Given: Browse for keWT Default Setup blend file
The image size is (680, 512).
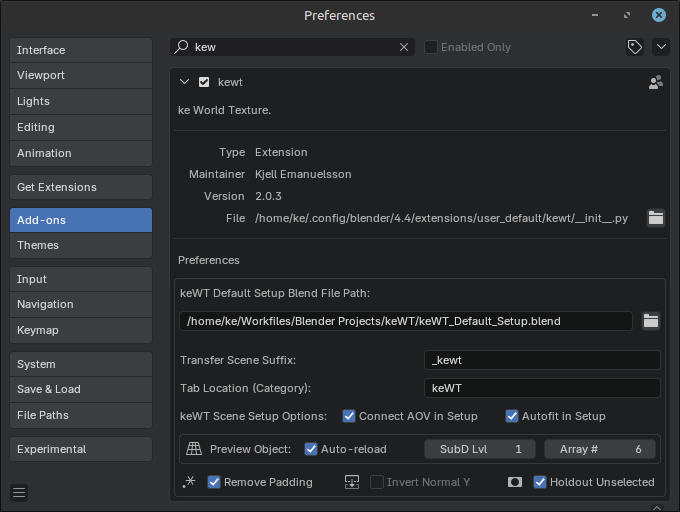Looking at the screenshot, I should [x=651, y=321].
